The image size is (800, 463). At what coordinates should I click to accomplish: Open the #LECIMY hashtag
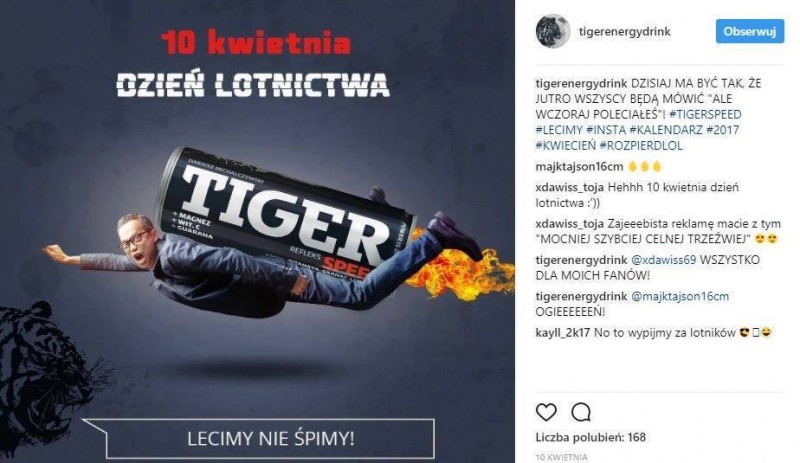(559, 130)
